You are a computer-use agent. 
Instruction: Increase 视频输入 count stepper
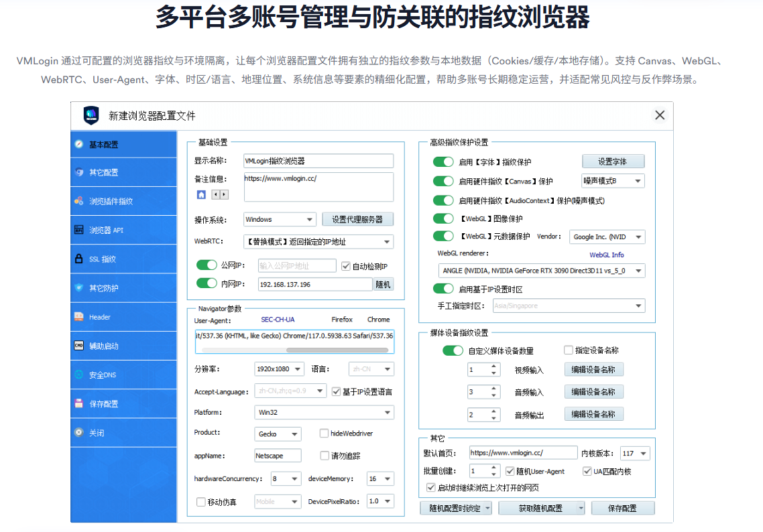click(x=493, y=367)
